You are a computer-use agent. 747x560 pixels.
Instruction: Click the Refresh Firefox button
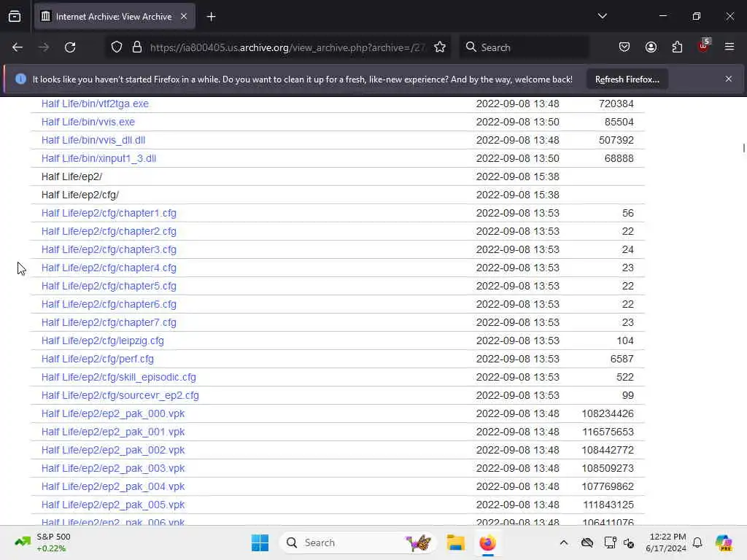pyautogui.click(x=627, y=79)
